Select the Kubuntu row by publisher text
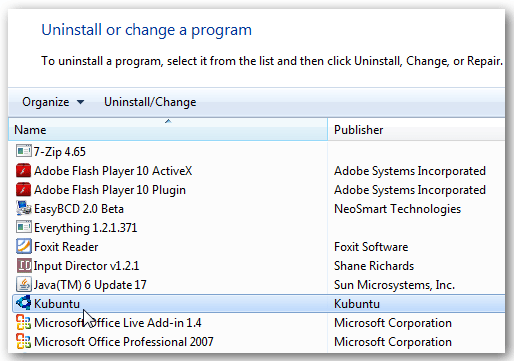 coord(357,304)
